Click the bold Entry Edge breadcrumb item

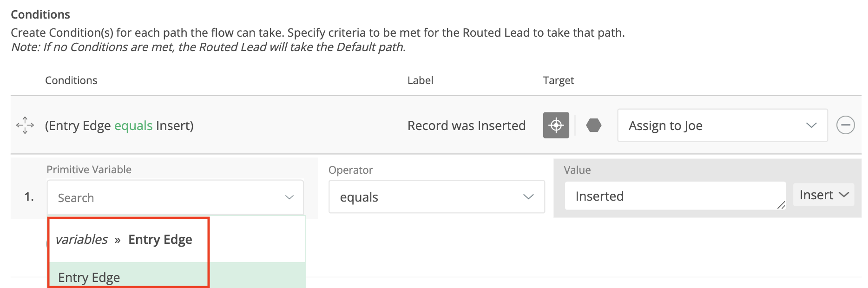point(160,240)
